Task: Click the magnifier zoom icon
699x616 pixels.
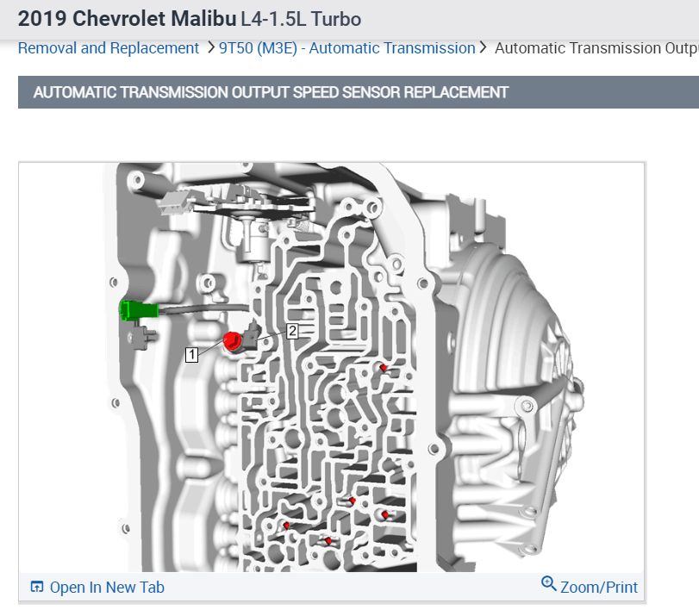Action: pyautogui.click(x=549, y=584)
